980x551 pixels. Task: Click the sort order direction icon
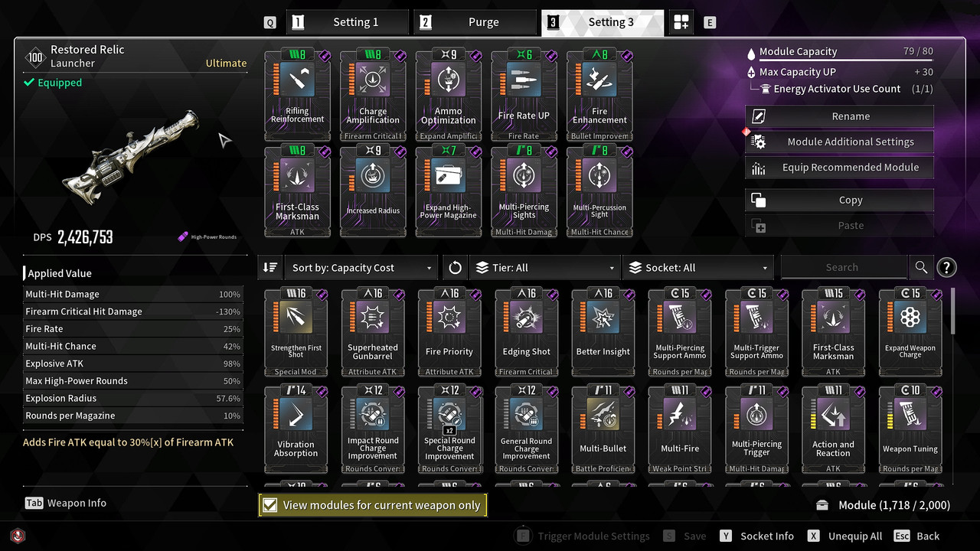[x=270, y=267]
